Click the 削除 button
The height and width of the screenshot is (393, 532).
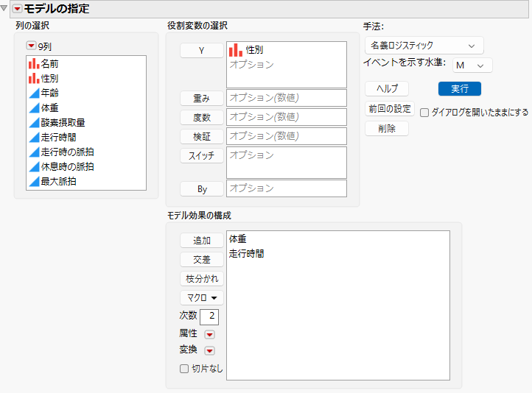pos(387,128)
